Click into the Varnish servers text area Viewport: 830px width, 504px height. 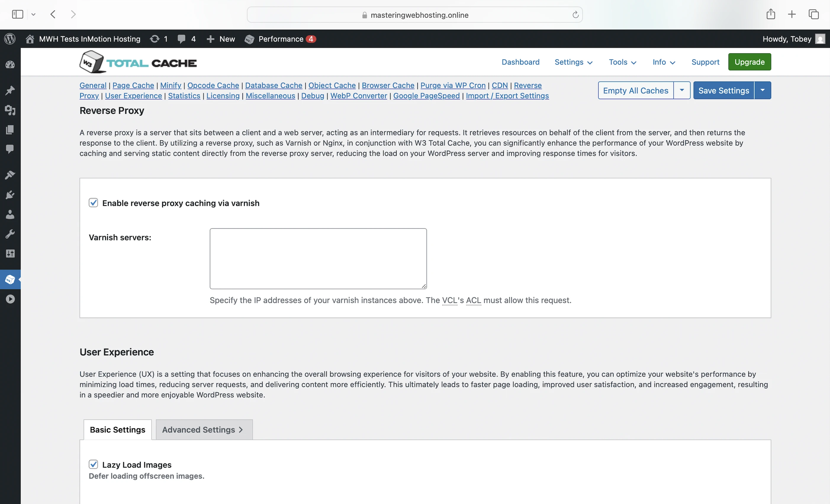coord(318,259)
